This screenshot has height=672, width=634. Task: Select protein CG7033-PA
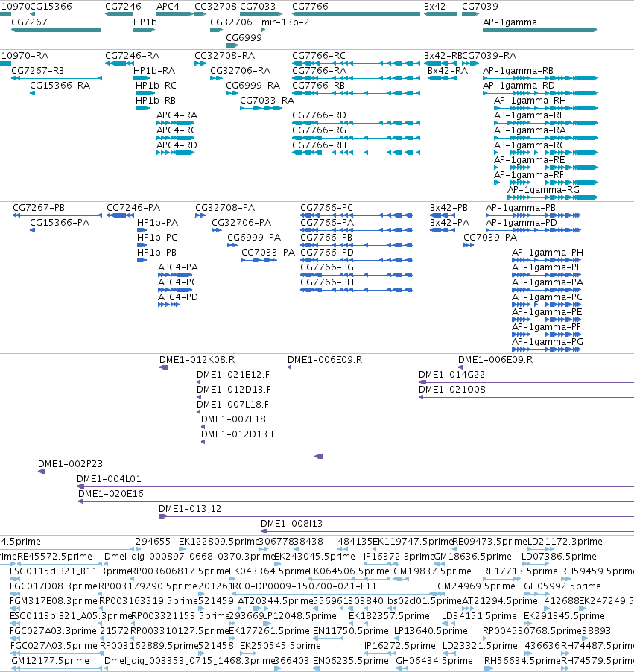click(268, 252)
